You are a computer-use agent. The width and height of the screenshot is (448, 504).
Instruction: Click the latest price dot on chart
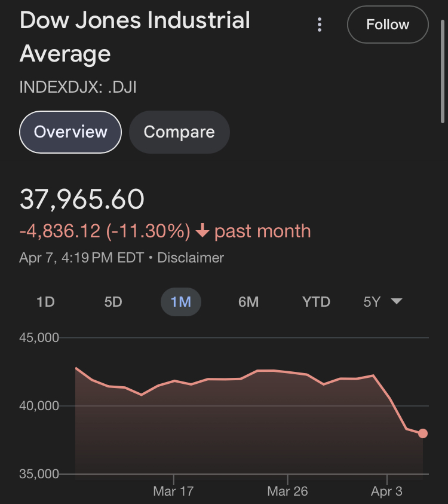(423, 433)
